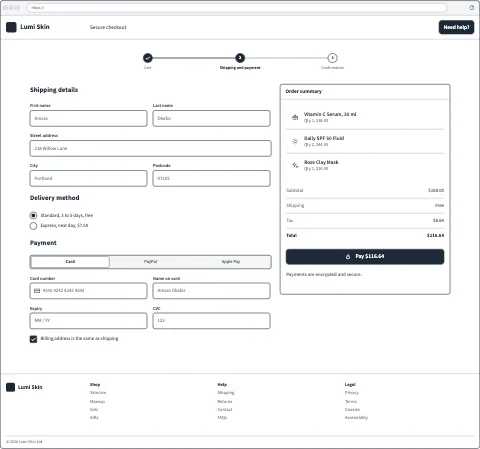Open FAQs link in footer
480x449 pixels.
point(222,417)
